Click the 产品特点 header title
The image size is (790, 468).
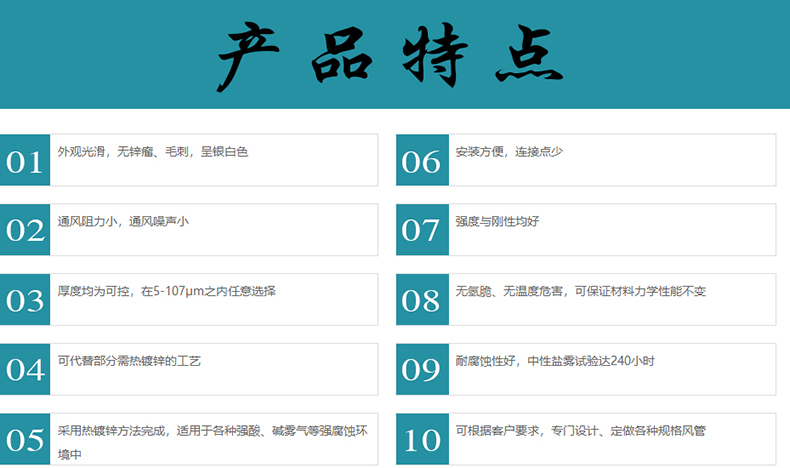pyautogui.click(x=390, y=56)
